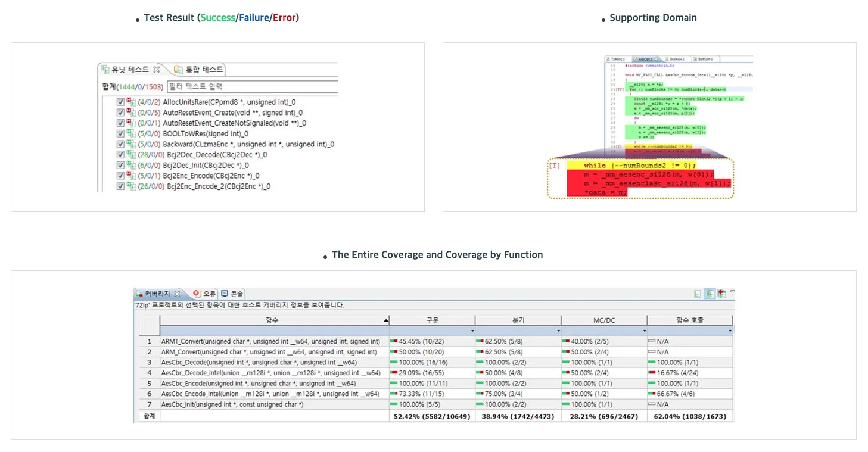This screenshot has height=452, width=868.
Task: Toggle the Bcj2Enc_Encode(CBcj2Enc *)_0 checkbox
Action: (120, 176)
